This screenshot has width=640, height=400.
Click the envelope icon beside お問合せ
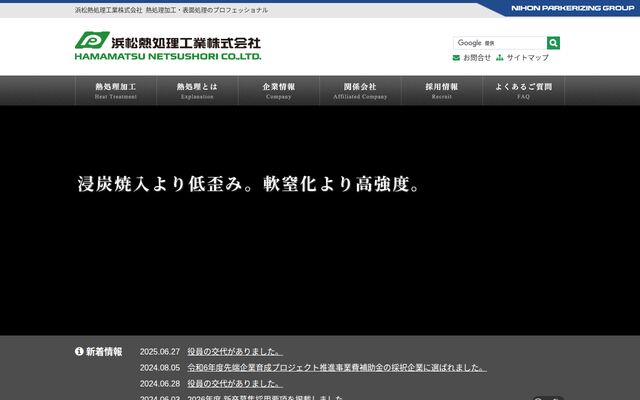point(456,58)
